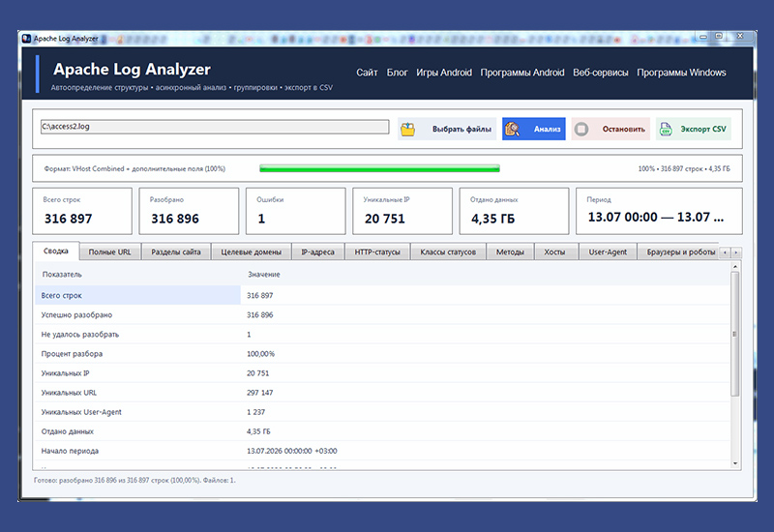
Task: Click the green analysis progress bar
Action: click(x=379, y=168)
